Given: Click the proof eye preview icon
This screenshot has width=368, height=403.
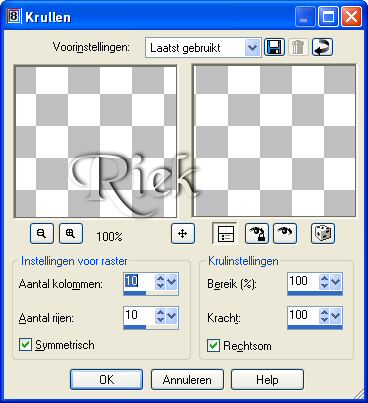Looking at the screenshot, I should 285,234.
